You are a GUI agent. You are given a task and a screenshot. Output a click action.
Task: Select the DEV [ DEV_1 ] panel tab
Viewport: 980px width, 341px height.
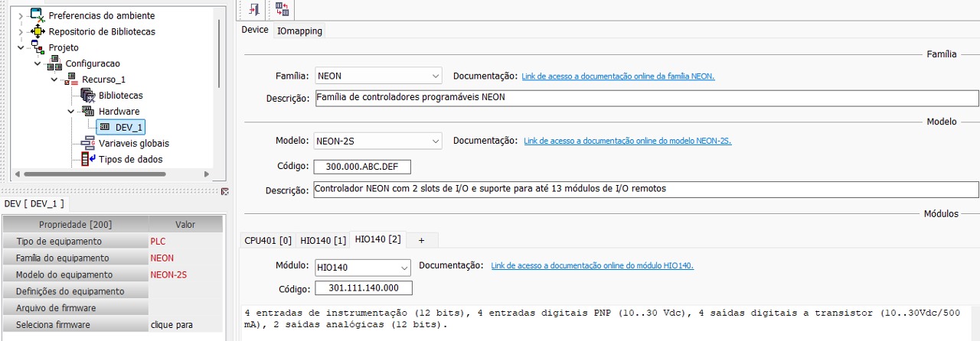pyautogui.click(x=35, y=203)
